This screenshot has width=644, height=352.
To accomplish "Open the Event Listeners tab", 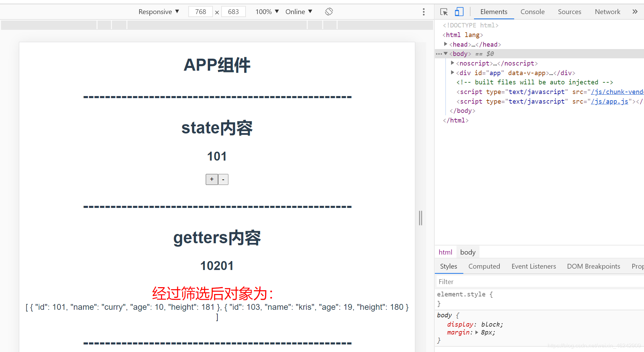I will (533, 266).
